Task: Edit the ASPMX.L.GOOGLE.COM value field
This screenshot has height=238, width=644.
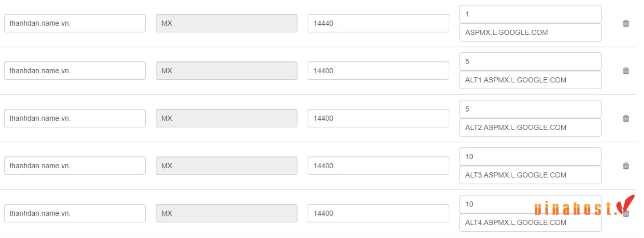Action: (530, 33)
